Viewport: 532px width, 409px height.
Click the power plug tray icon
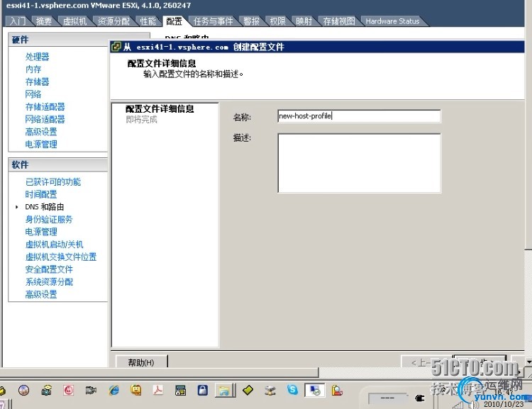point(420,398)
